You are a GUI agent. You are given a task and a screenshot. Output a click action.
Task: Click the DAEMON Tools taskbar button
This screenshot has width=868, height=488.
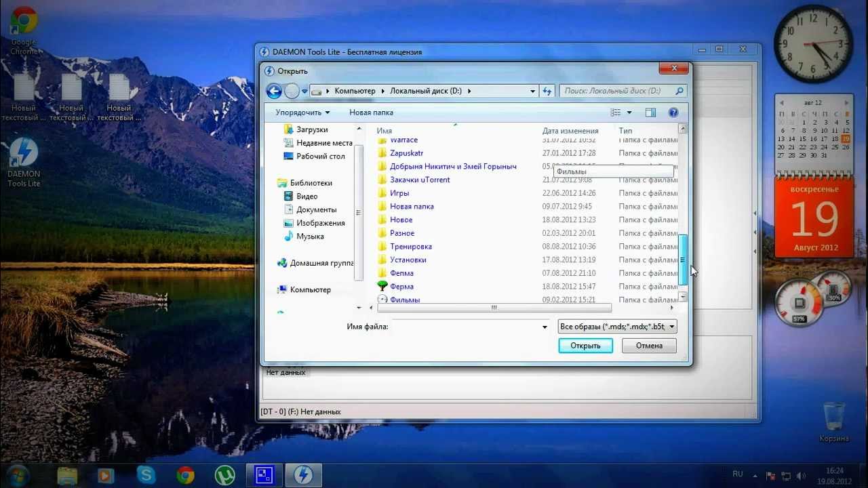(x=302, y=475)
